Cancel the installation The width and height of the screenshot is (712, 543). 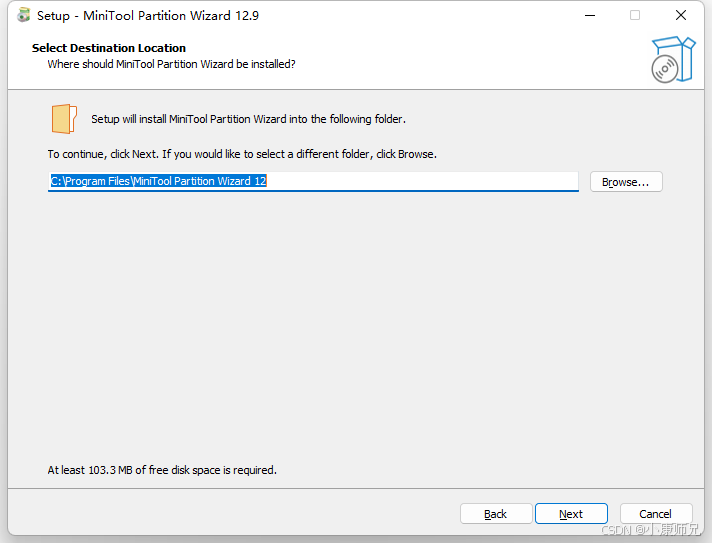point(656,513)
